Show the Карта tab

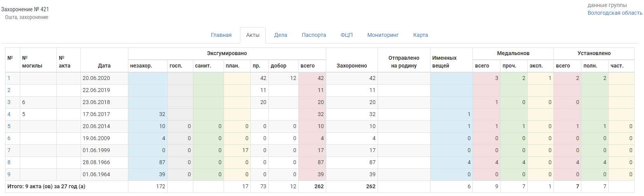pyautogui.click(x=420, y=35)
